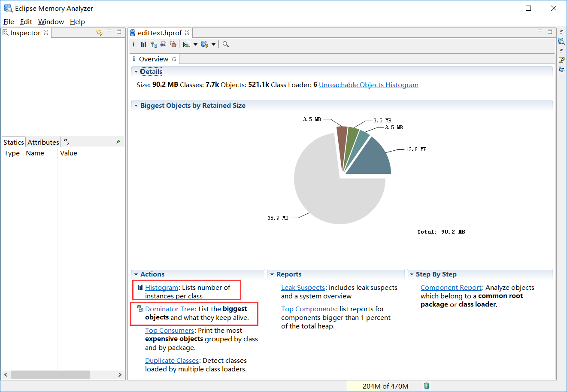Open the OQL query editor icon

[163, 44]
